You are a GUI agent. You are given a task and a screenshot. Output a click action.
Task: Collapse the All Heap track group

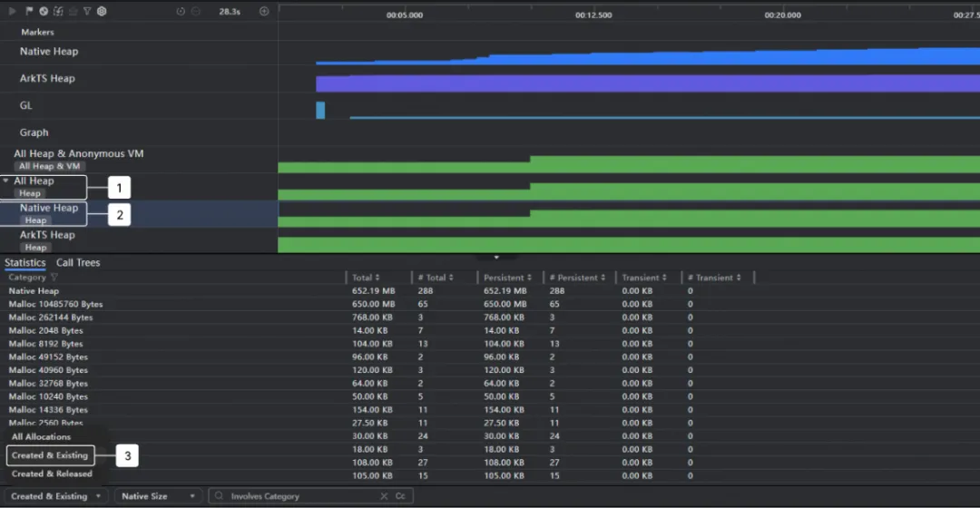pyautogui.click(x=5, y=181)
